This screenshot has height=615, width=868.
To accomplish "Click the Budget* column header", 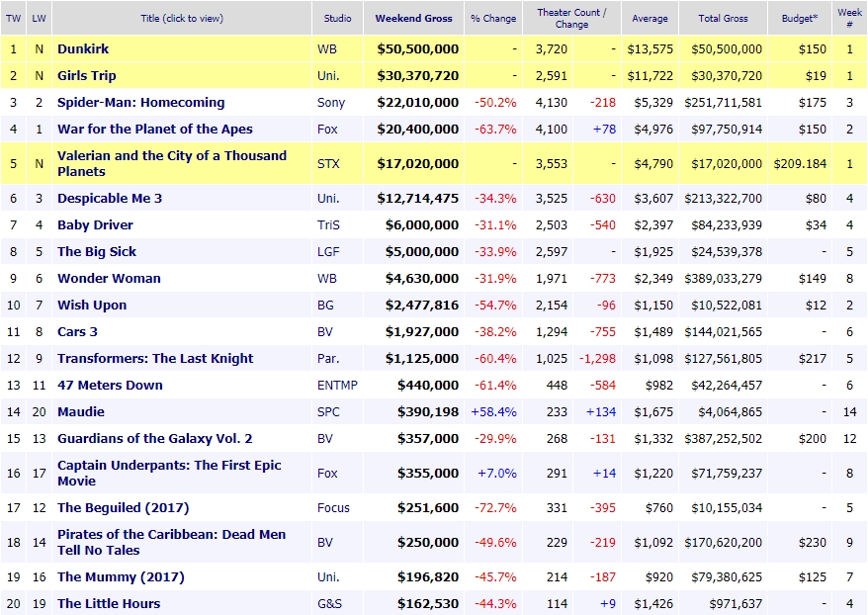I will pos(800,18).
